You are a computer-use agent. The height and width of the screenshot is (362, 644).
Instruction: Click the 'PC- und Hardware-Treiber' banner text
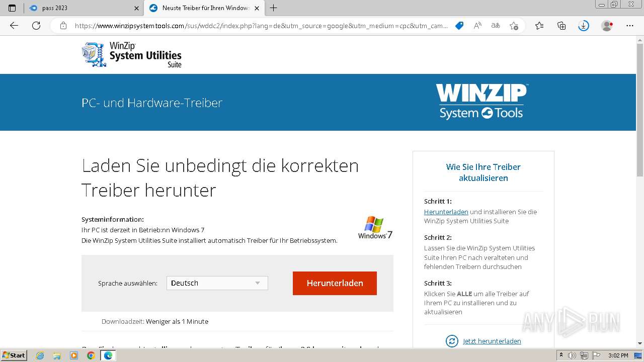[152, 103]
